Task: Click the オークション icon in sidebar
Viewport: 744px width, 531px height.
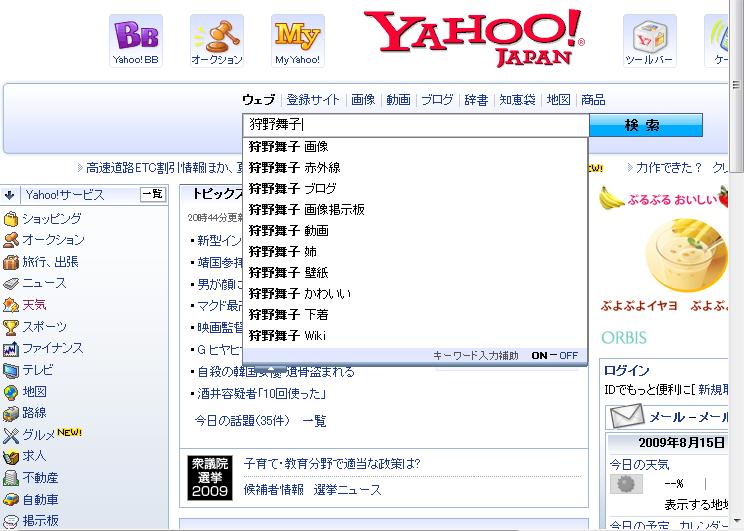Action: (x=10, y=240)
